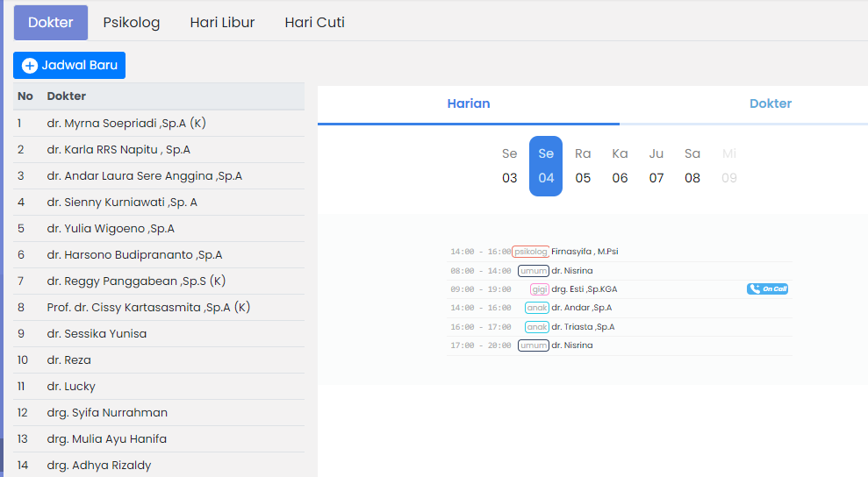Click the umum tag at 17:00 - 20:00
This screenshot has height=477, width=868.
coord(534,345)
